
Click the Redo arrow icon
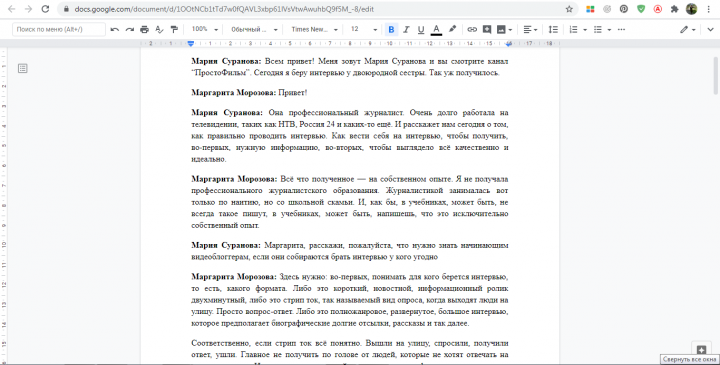click(129, 29)
